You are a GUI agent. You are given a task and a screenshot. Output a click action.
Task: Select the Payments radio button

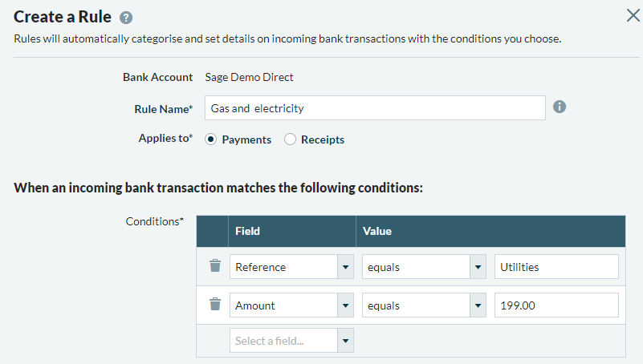211,140
